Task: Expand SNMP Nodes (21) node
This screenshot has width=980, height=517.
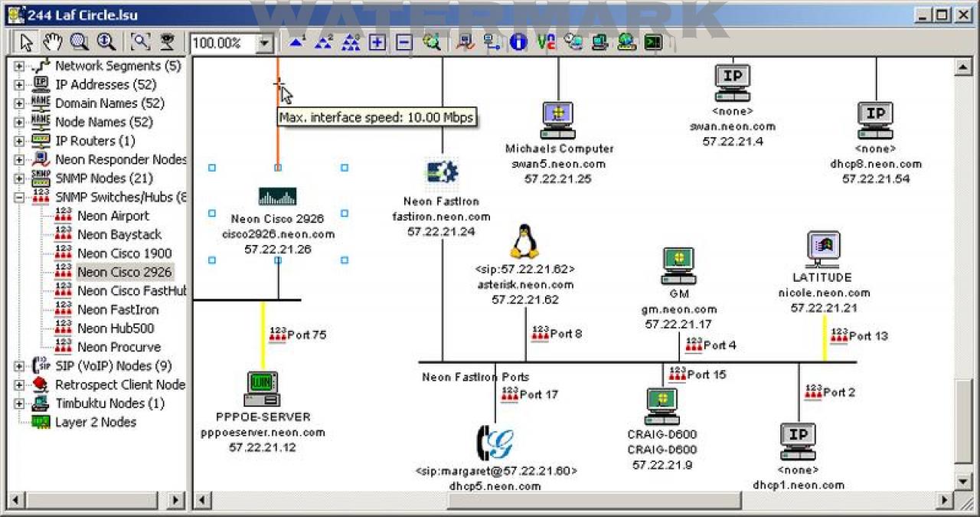Action: point(19,178)
